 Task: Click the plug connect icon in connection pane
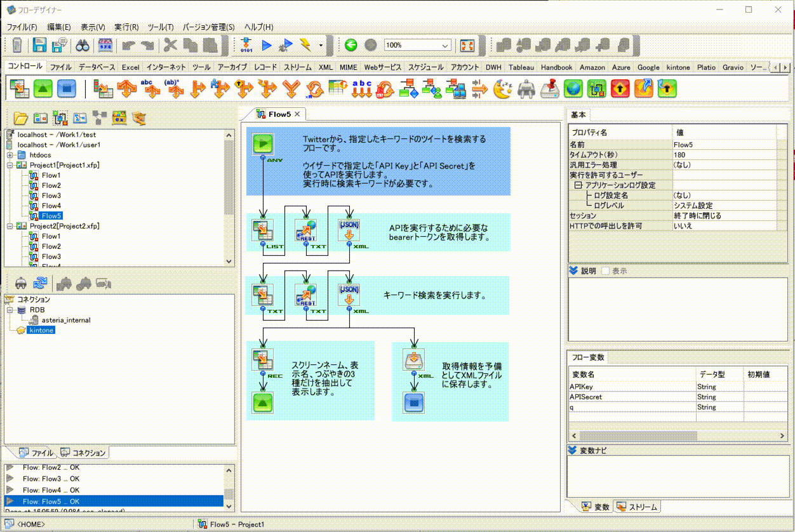pos(20,283)
